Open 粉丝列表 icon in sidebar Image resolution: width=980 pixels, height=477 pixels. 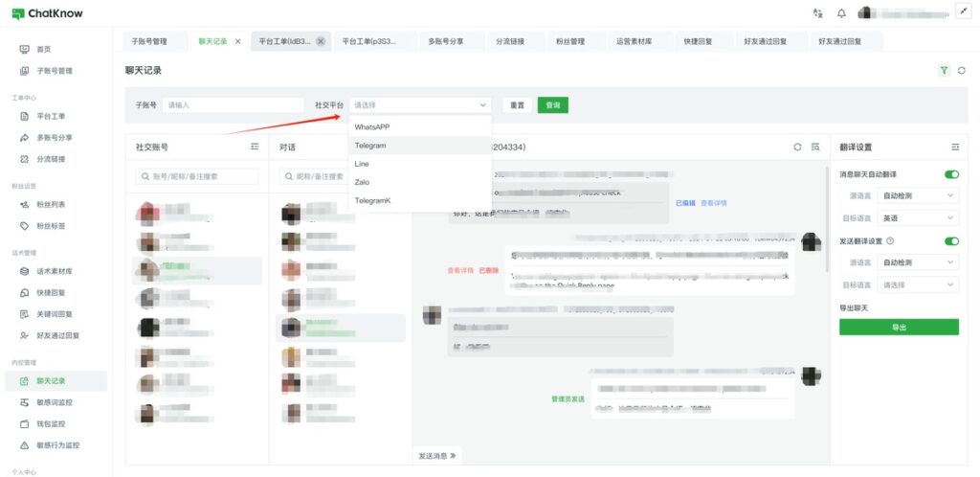(x=24, y=204)
